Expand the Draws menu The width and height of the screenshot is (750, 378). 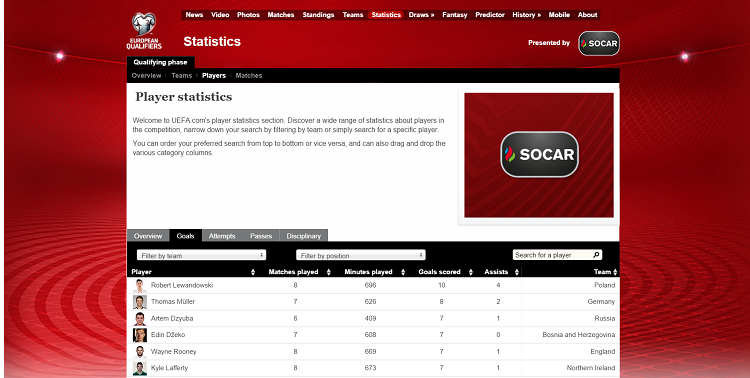[421, 15]
